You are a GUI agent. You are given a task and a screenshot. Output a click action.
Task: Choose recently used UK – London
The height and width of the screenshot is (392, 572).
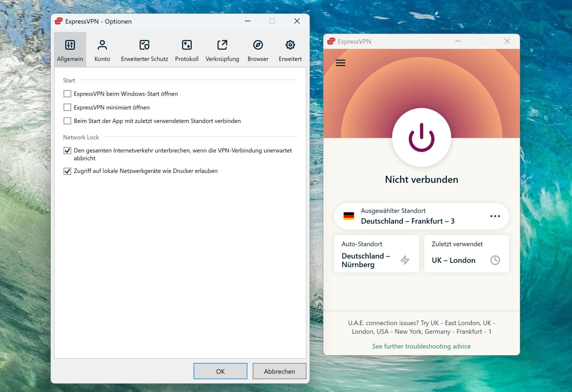point(467,254)
